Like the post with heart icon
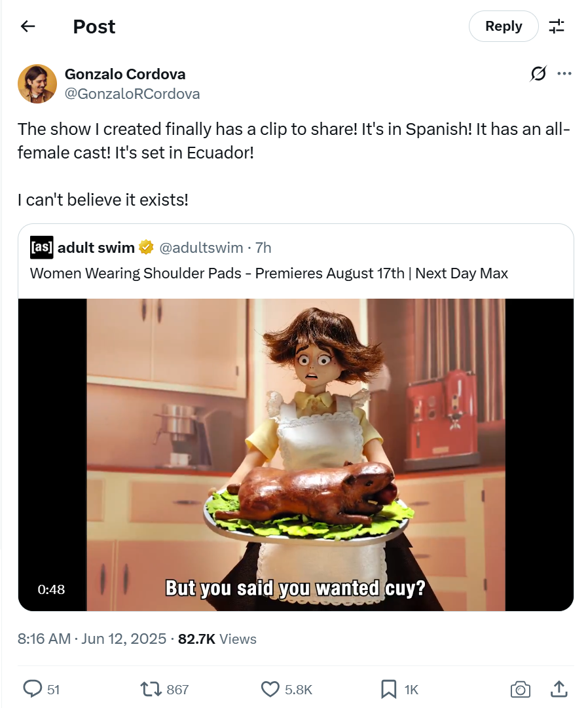588x708 pixels. 270,689
